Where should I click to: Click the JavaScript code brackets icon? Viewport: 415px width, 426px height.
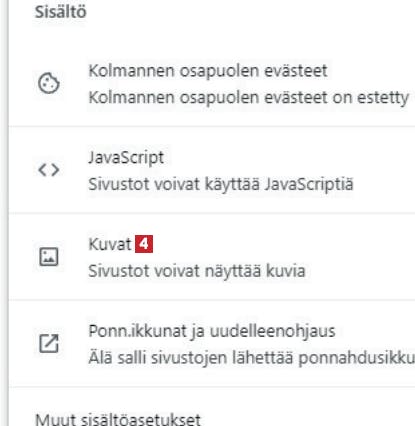[x=49, y=170]
